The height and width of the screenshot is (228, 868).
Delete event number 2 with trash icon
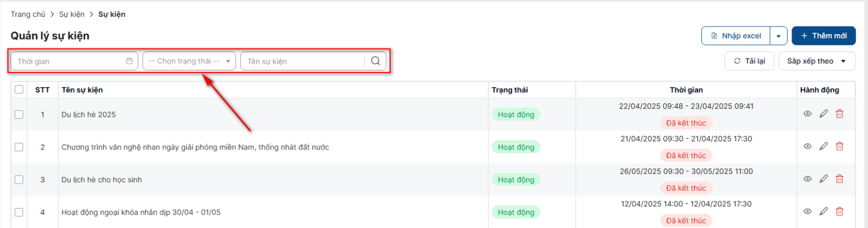click(x=840, y=146)
